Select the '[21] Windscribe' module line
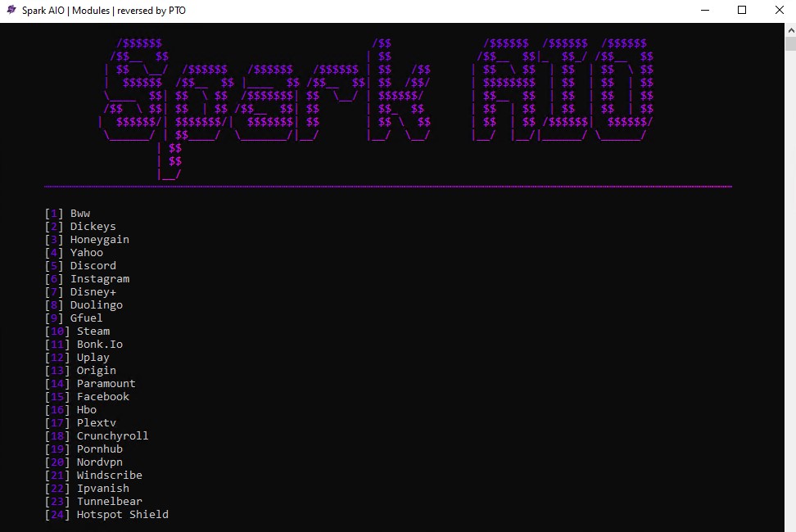Viewport: 796px width, 532px height. 93,476
